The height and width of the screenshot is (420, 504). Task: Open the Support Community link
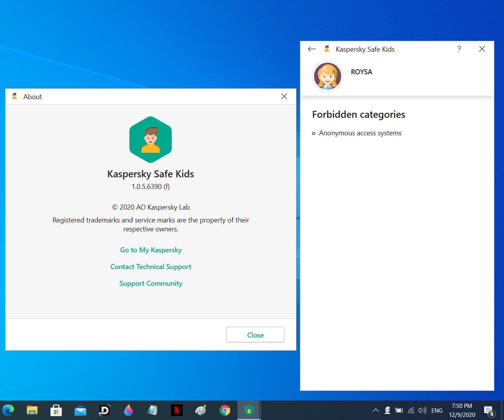click(151, 283)
